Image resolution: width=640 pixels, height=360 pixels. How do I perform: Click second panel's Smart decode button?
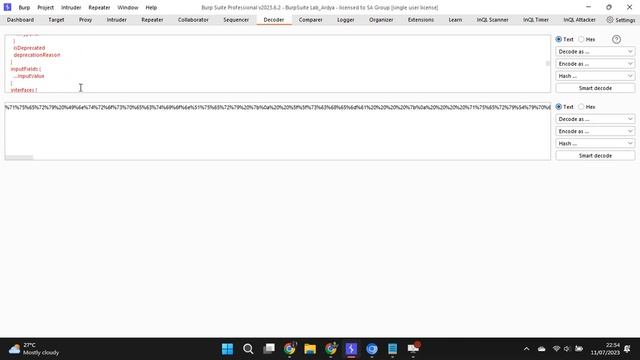pyautogui.click(x=595, y=156)
